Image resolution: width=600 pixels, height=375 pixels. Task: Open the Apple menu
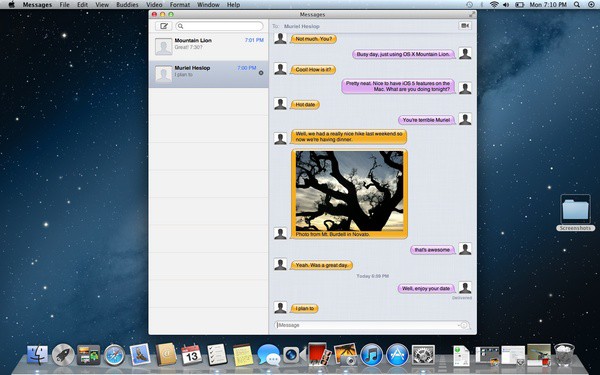click(11, 5)
